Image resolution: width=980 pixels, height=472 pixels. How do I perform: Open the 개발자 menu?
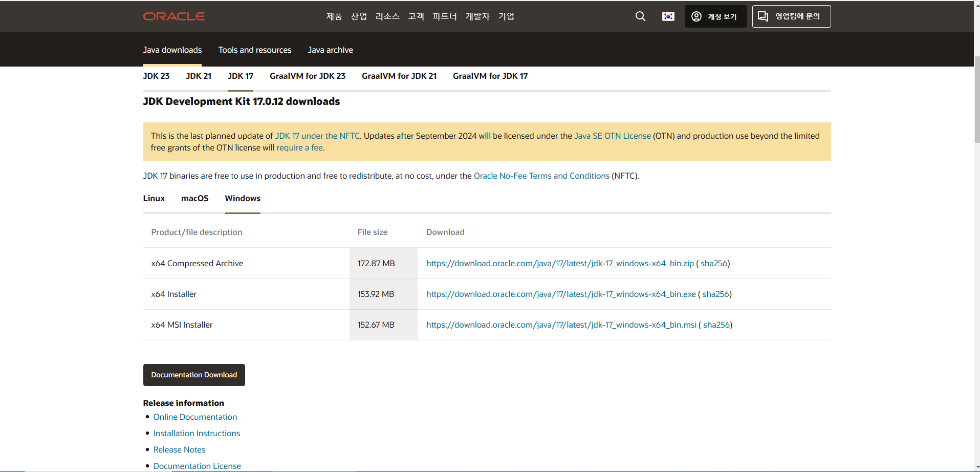pyautogui.click(x=477, y=16)
